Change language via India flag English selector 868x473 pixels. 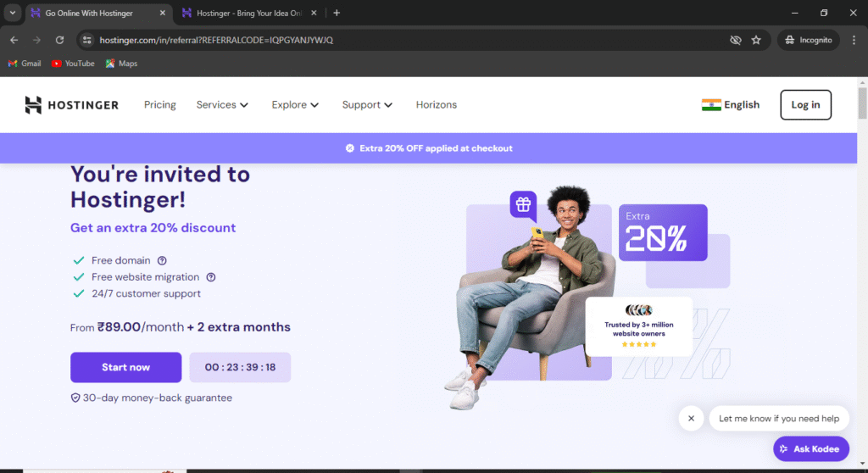click(730, 104)
